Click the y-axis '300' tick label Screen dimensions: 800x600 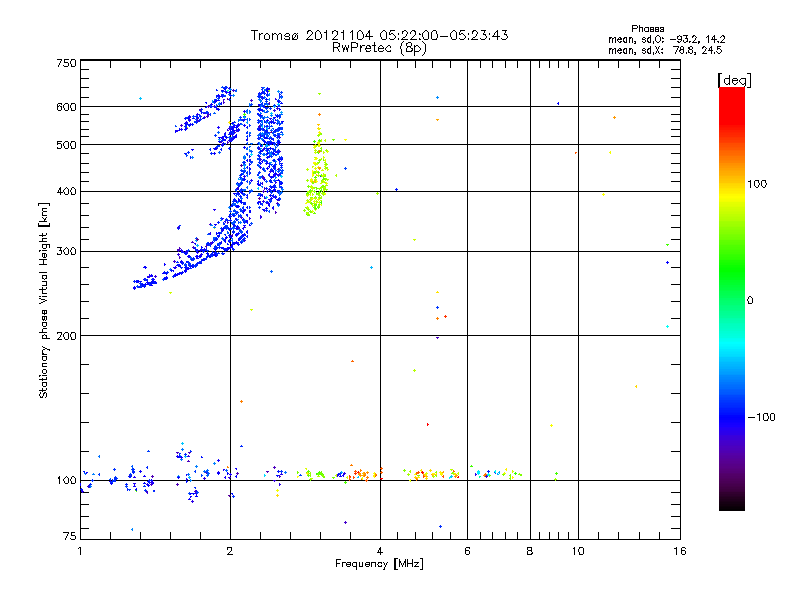pos(67,251)
